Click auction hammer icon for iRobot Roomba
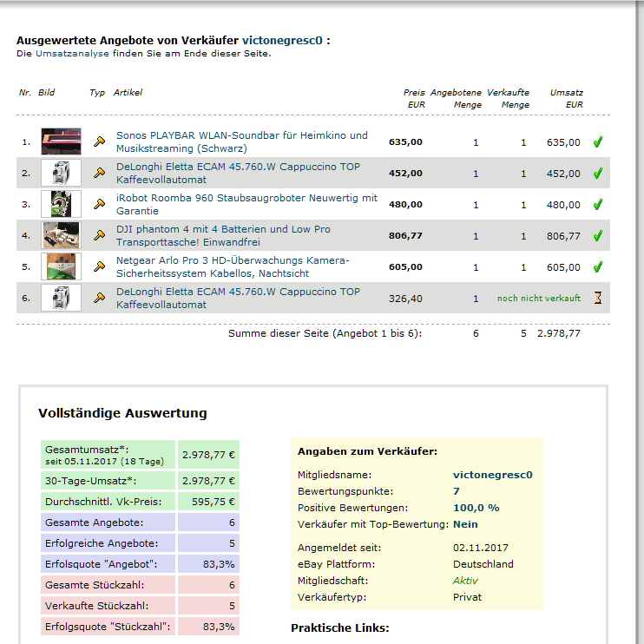Image resolution: width=644 pixels, height=644 pixels. (99, 204)
